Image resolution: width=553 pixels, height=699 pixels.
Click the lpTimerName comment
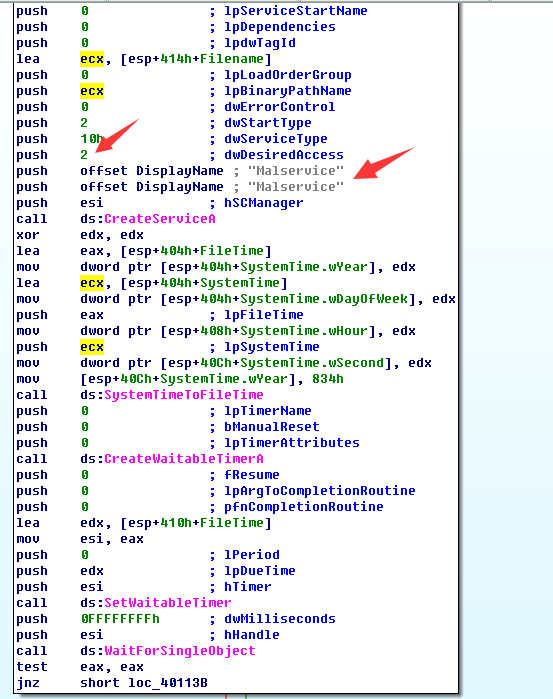coord(268,411)
